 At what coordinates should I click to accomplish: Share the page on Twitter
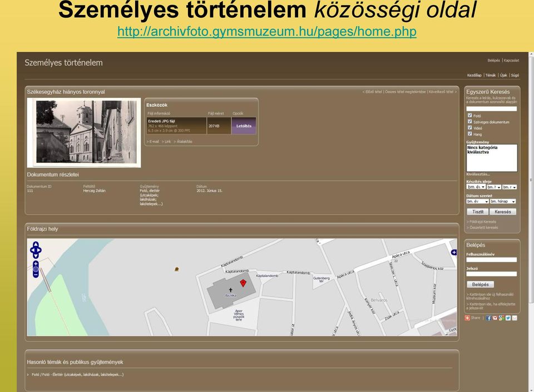508,318
